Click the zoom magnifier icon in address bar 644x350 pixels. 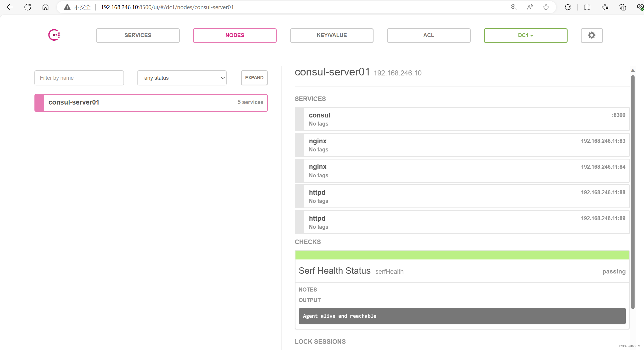pyautogui.click(x=513, y=7)
